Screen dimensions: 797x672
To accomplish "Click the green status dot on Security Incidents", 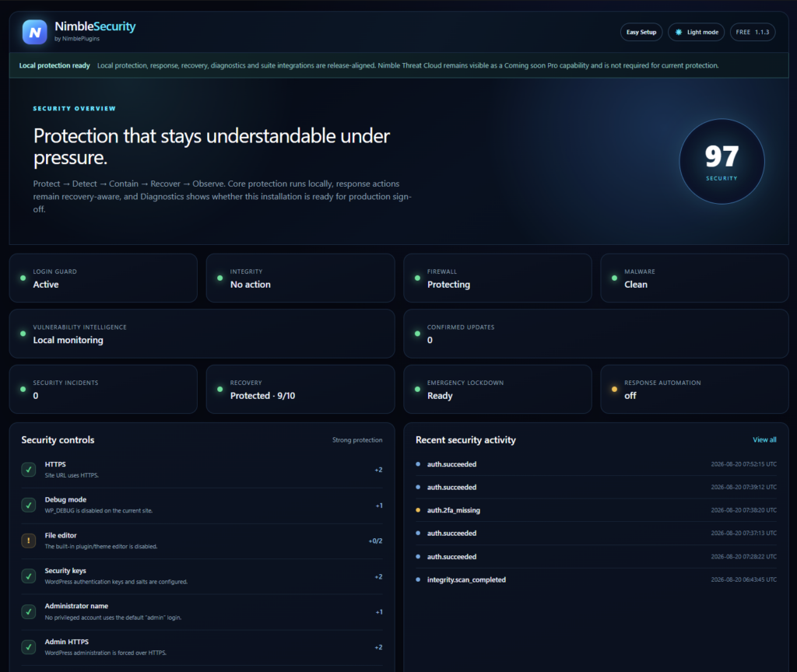I will point(23,389).
